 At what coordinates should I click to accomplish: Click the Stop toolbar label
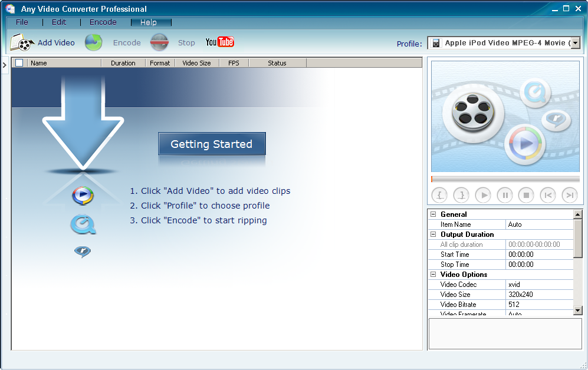coord(186,42)
